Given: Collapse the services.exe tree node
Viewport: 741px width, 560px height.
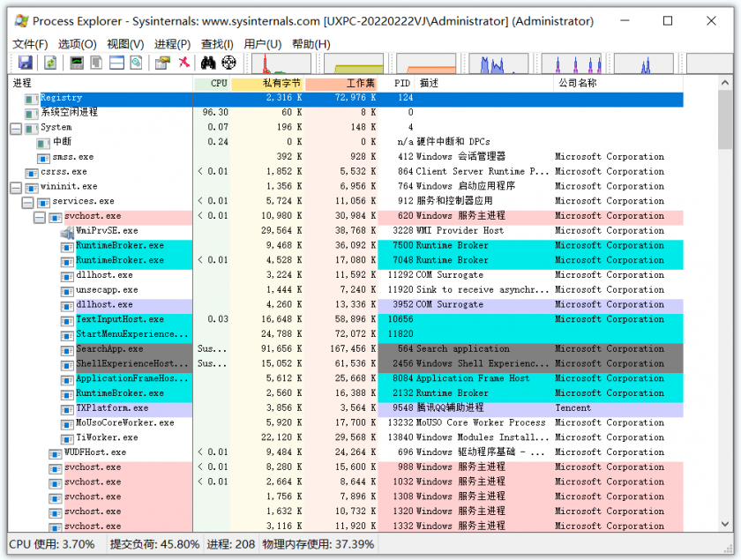Looking at the screenshot, I should [28, 202].
